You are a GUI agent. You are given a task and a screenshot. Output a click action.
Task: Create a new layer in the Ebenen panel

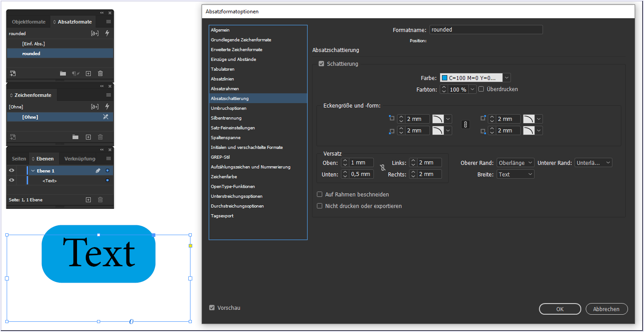point(88,200)
